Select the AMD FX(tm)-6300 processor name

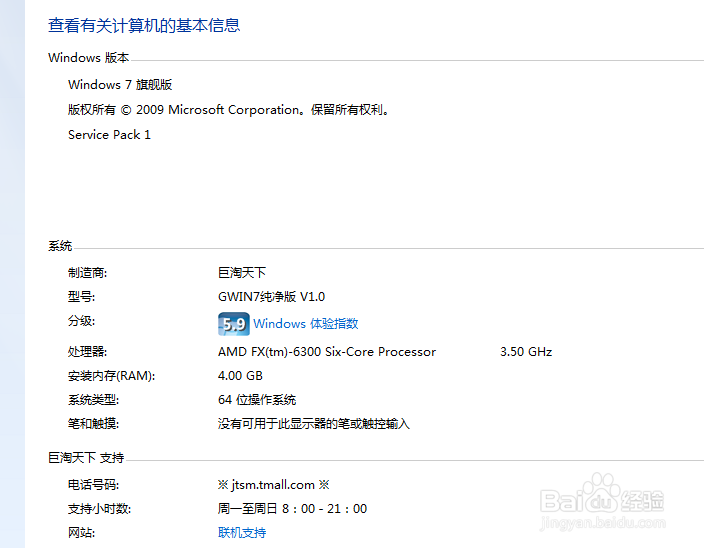tap(327, 351)
